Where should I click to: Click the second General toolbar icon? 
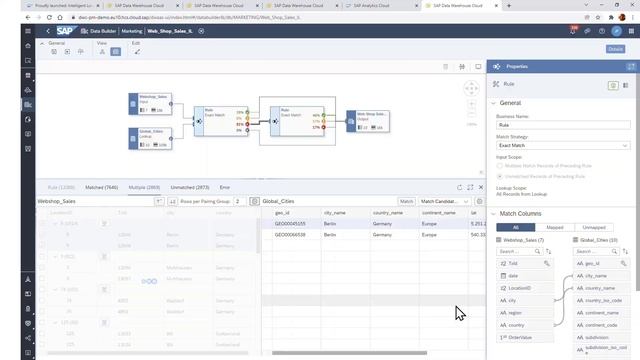point(67,52)
